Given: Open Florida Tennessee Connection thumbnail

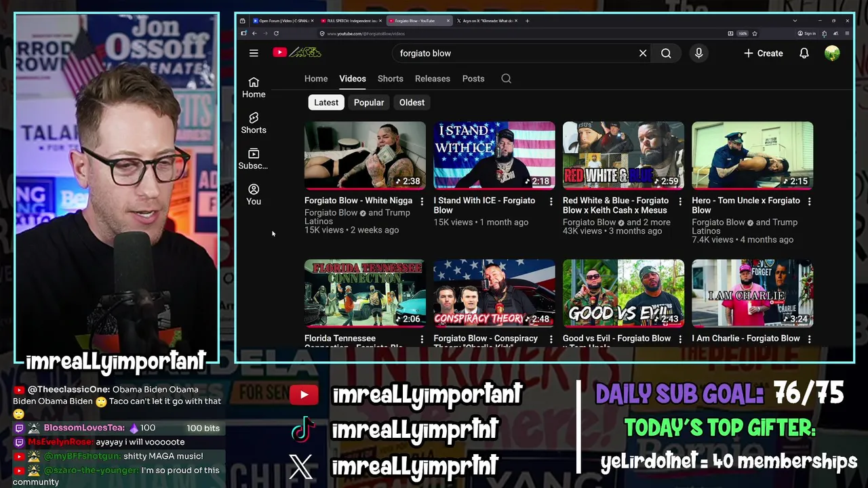Looking at the screenshot, I should pyautogui.click(x=365, y=293).
